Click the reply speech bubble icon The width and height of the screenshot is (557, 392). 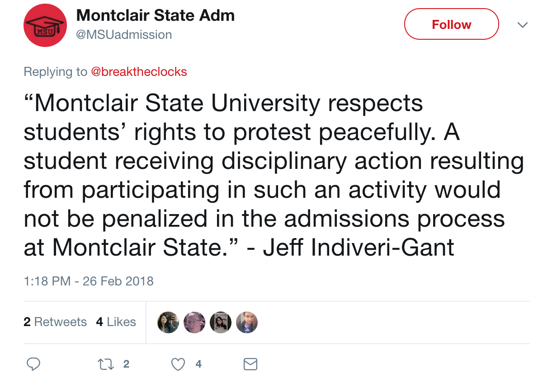33,364
